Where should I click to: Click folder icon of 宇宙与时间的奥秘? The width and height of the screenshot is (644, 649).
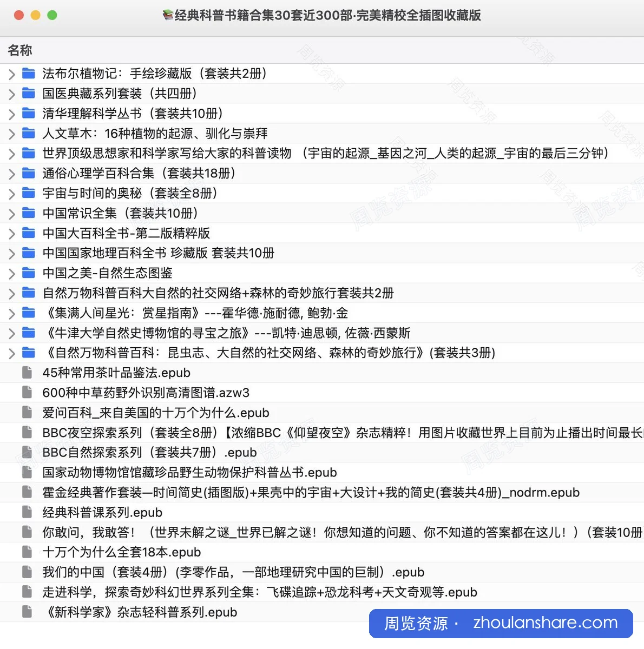click(x=28, y=193)
